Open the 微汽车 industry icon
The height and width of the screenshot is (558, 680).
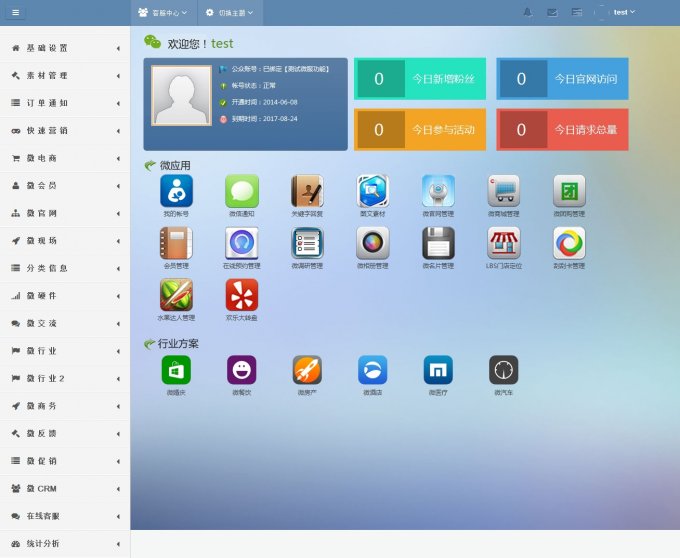click(503, 370)
